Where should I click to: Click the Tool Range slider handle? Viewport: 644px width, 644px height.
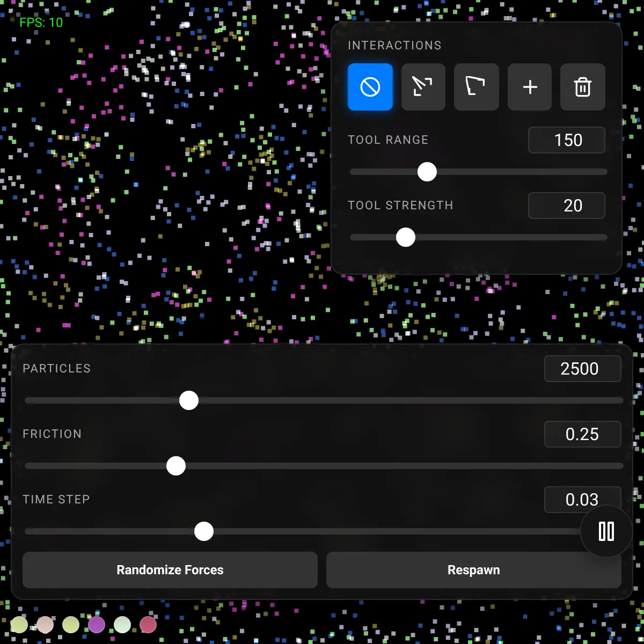(427, 172)
